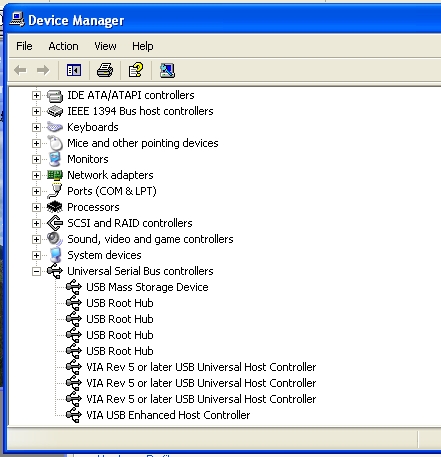Click the Universal Serial Bus controllers icon
This screenshot has width=441, height=457.
click(x=55, y=271)
